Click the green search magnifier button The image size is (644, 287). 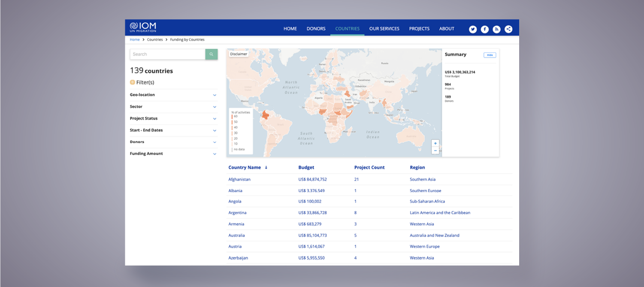[212, 54]
